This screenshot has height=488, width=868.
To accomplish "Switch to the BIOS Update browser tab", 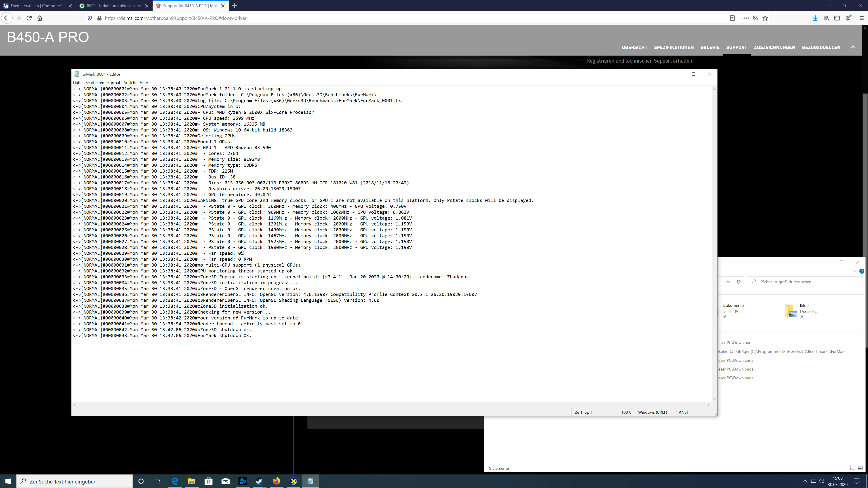I will click(x=114, y=6).
